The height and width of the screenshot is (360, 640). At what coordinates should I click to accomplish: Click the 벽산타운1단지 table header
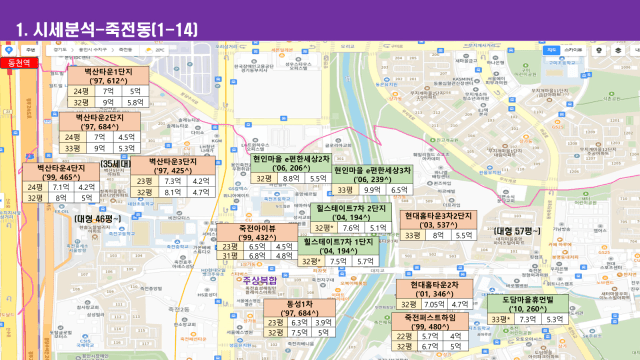[x=108, y=76]
